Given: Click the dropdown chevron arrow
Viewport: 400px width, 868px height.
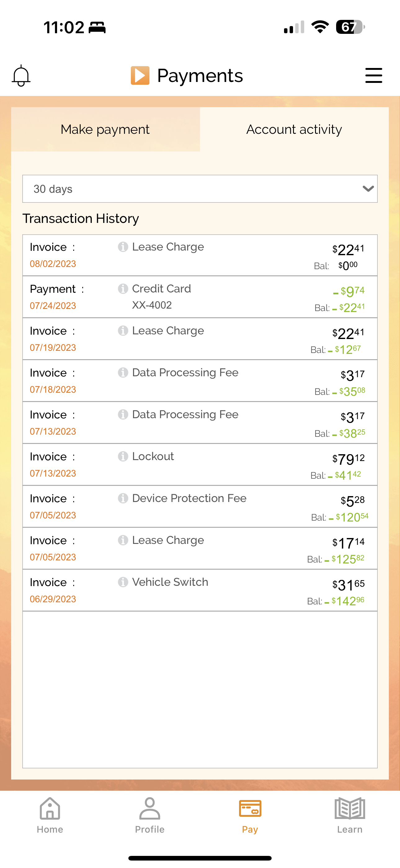Looking at the screenshot, I should point(368,189).
